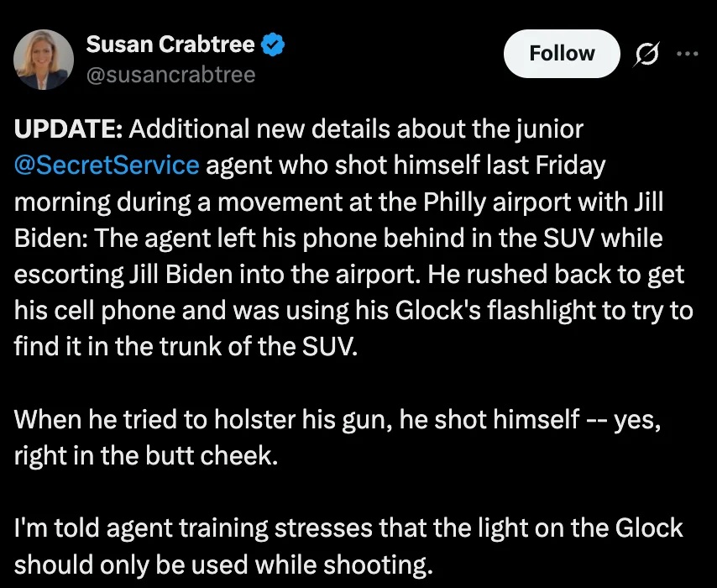The width and height of the screenshot is (717, 588).
Task: Click the text "escorting Jill Biden into the airport"
Action: (x=212, y=275)
